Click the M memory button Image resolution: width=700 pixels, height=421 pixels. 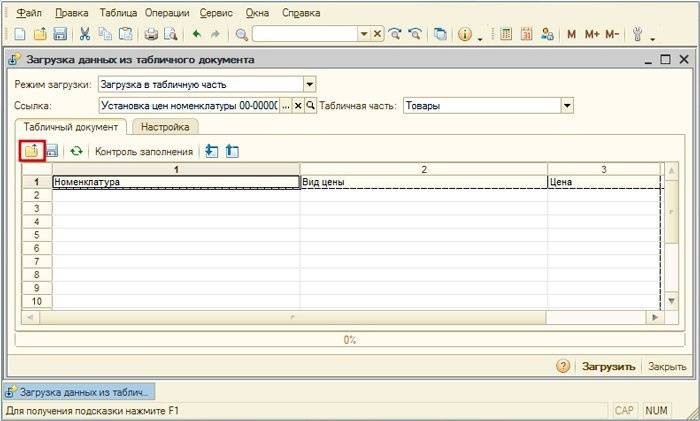571,34
